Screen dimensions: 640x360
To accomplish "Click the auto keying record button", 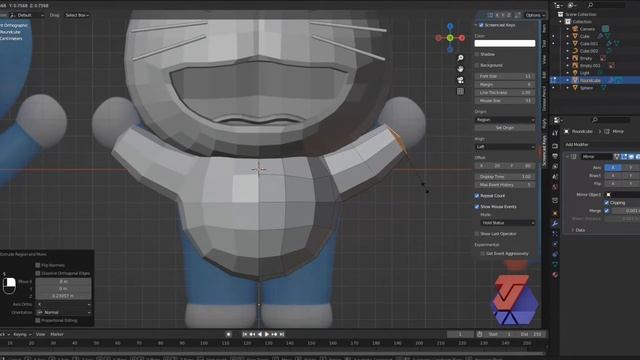I will click(x=229, y=334).
